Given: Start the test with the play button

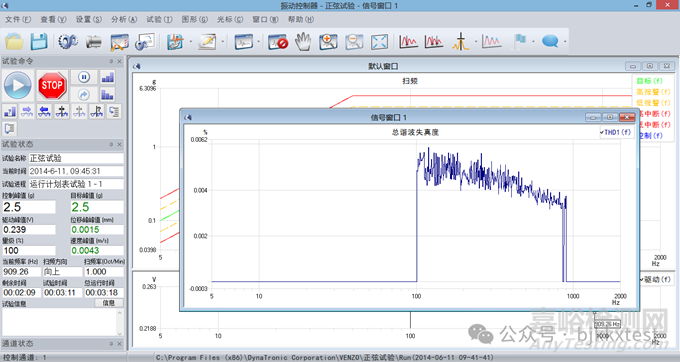Looking at the screenshot, I should (18, 85).
